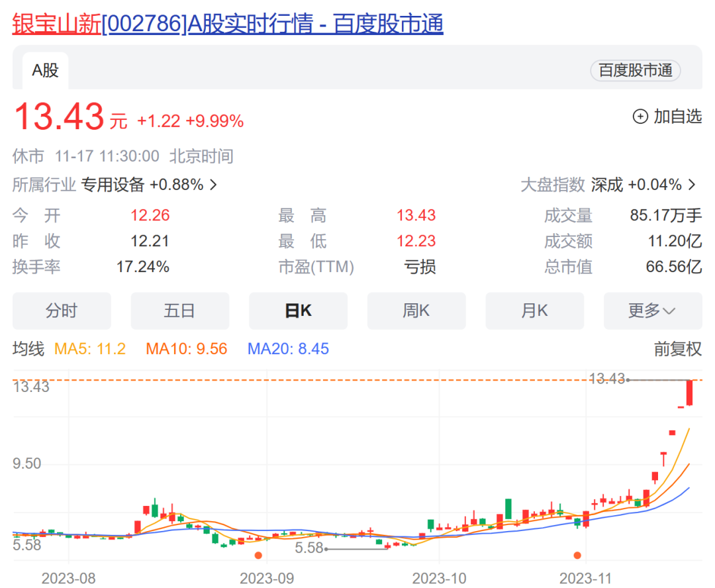
Task: Expand the 深成 +0.04% chevron arrow
Action: click(692, 185)
